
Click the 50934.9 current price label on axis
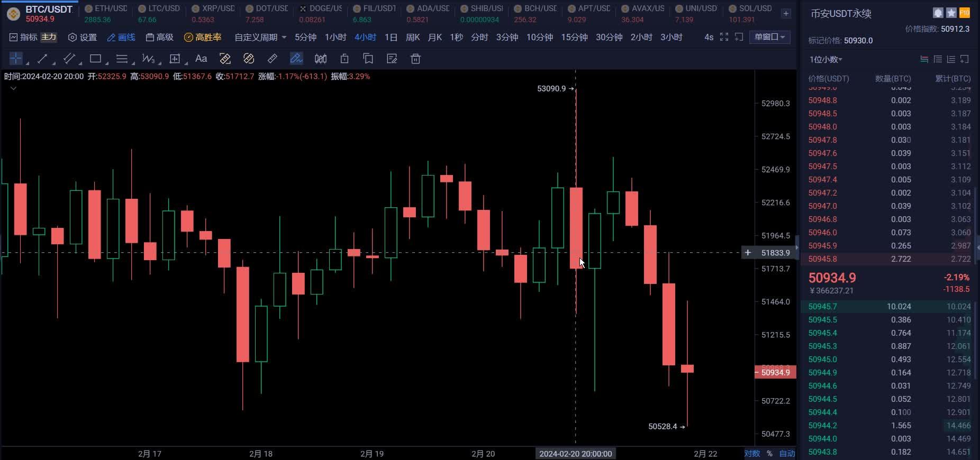[x=775, y=372]
